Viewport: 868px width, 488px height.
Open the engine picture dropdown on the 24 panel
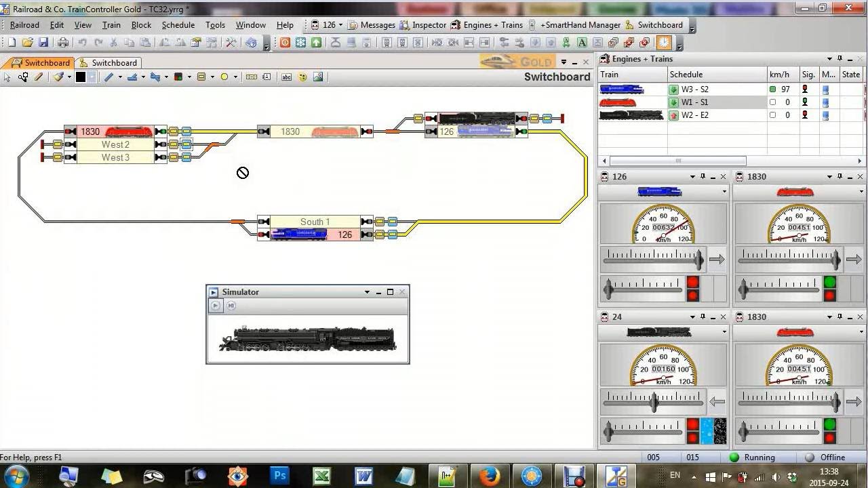(724, 332)
